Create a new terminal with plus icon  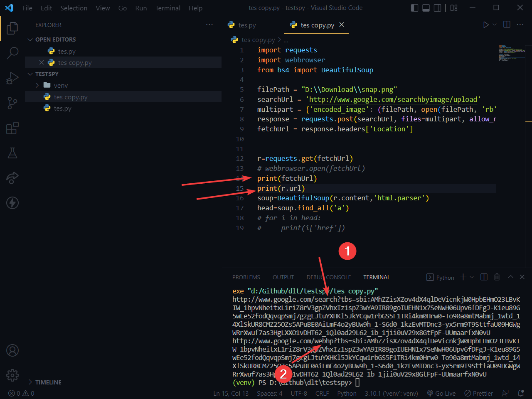[463, 277]
